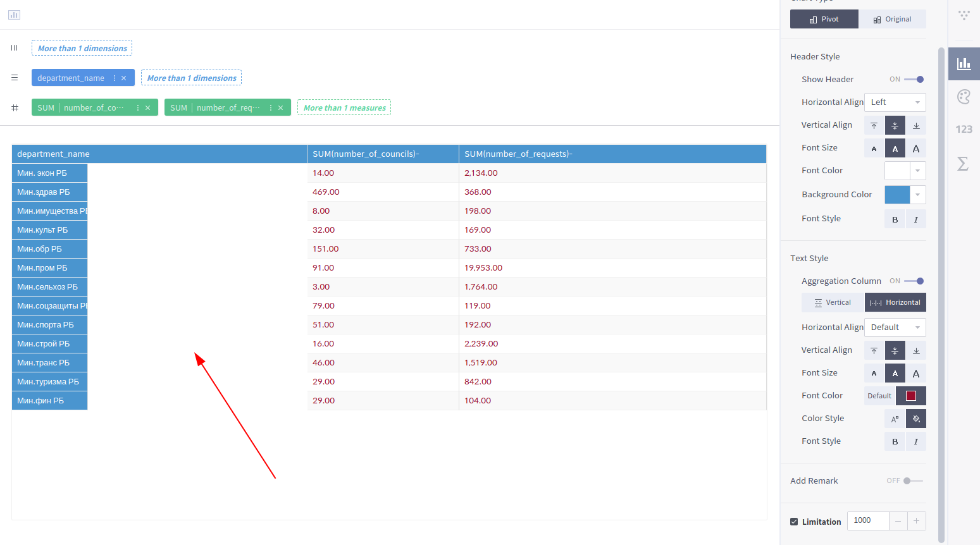Toggle italic in Header Style font style

[916, 219]
